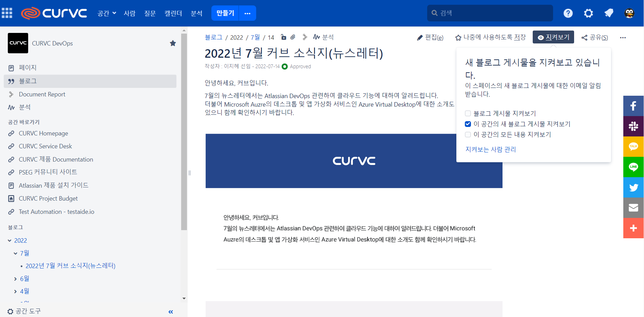Share post by email icon
This screenshot has width=644, height=317.
(x=633, y=208)
